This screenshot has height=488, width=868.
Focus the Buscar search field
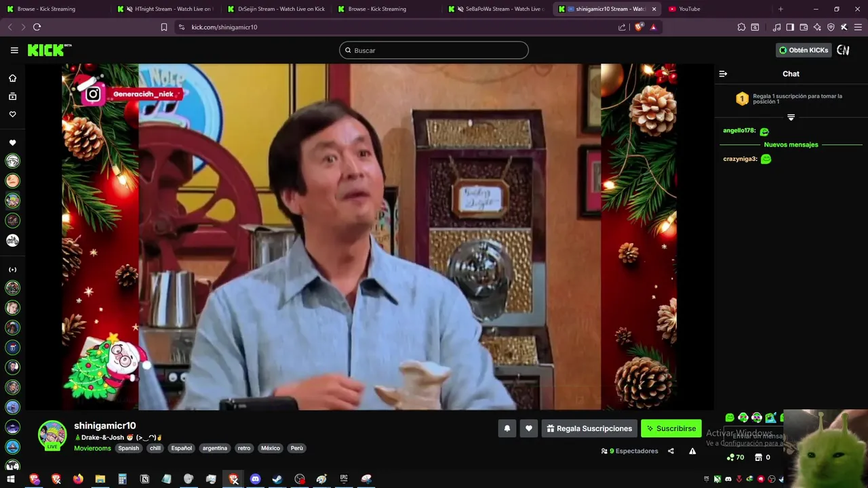434,50
